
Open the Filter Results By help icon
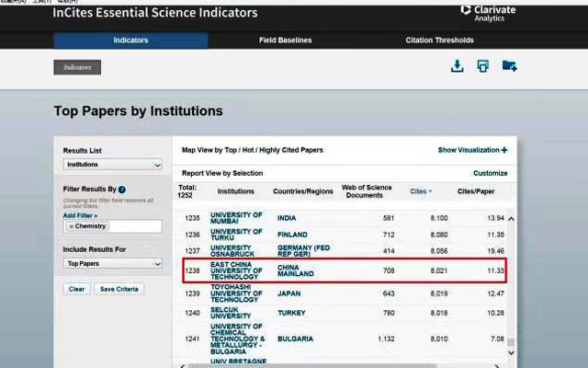point(122,190)
